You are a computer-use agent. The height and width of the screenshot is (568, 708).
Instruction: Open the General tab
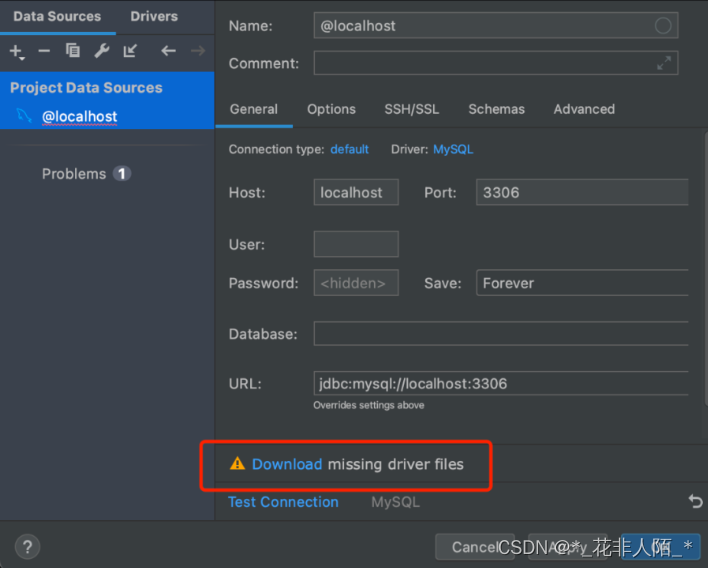coord(254,109)
